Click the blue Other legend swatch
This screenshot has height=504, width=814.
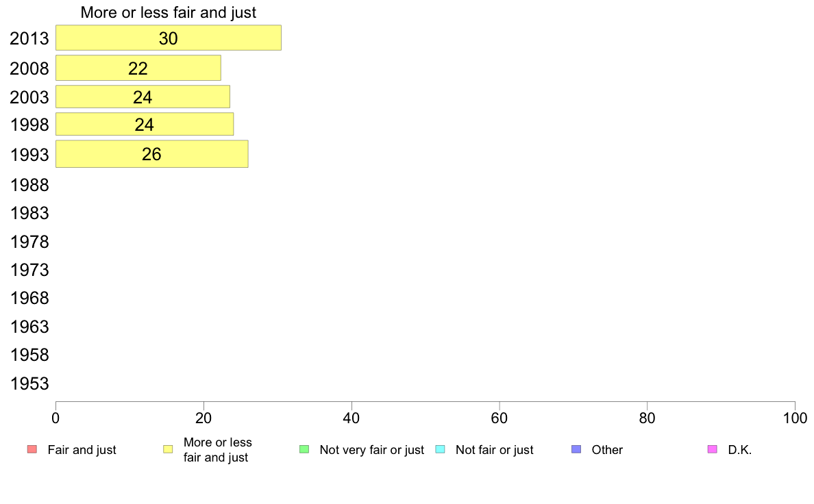576,449
